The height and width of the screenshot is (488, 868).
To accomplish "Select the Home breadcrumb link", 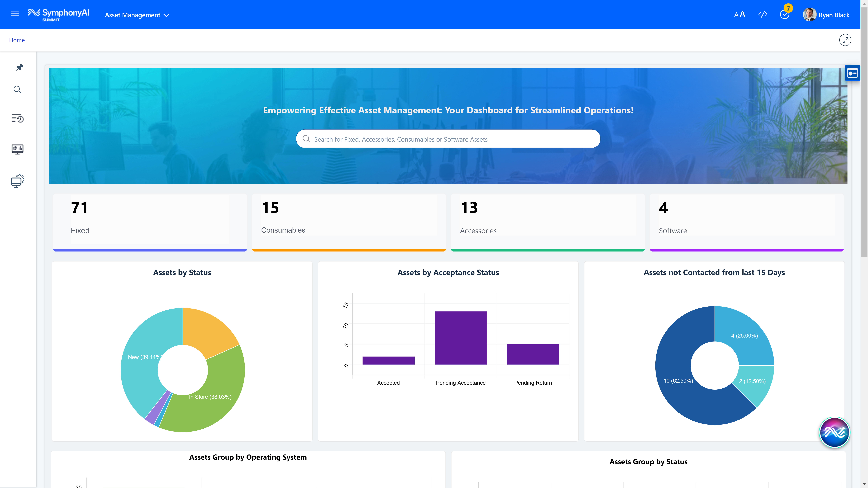I will (17, 40).
